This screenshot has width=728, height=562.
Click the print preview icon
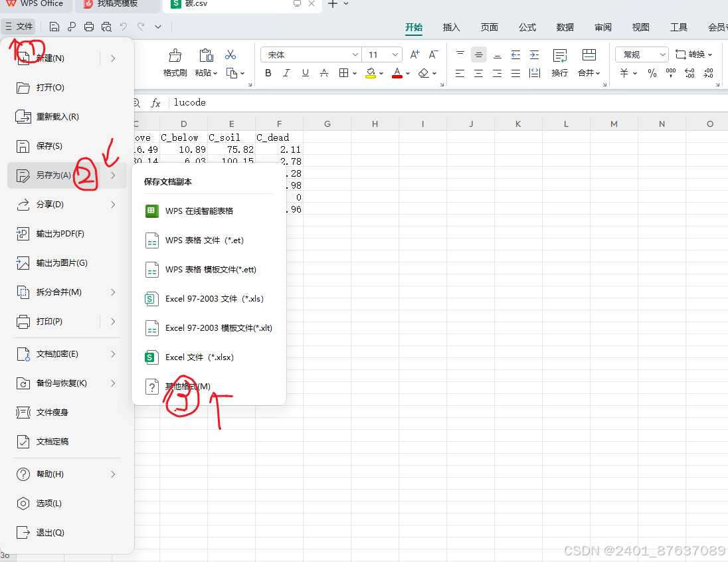click(106, 27)
